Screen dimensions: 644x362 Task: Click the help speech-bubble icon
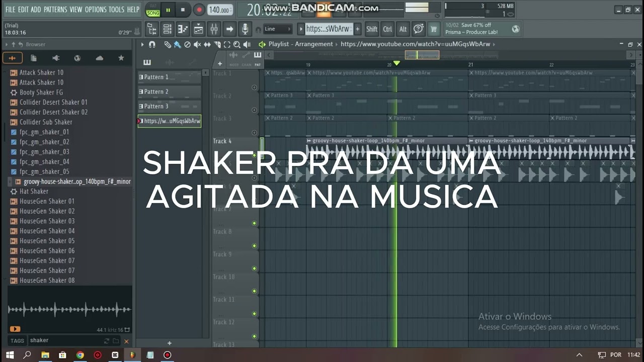point(418,29)
